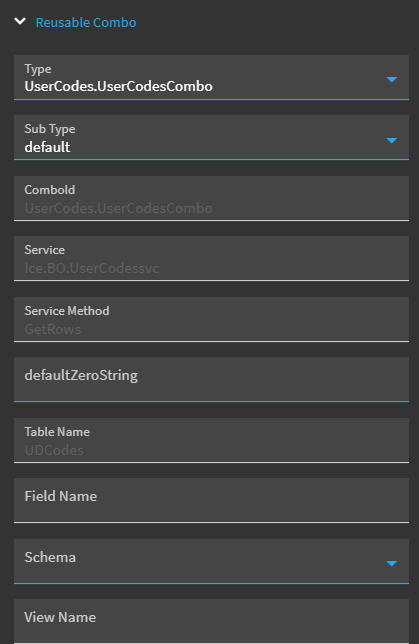Click the UDCodes table name text
The image size is (419, 644).
click(x=54, y=451)
